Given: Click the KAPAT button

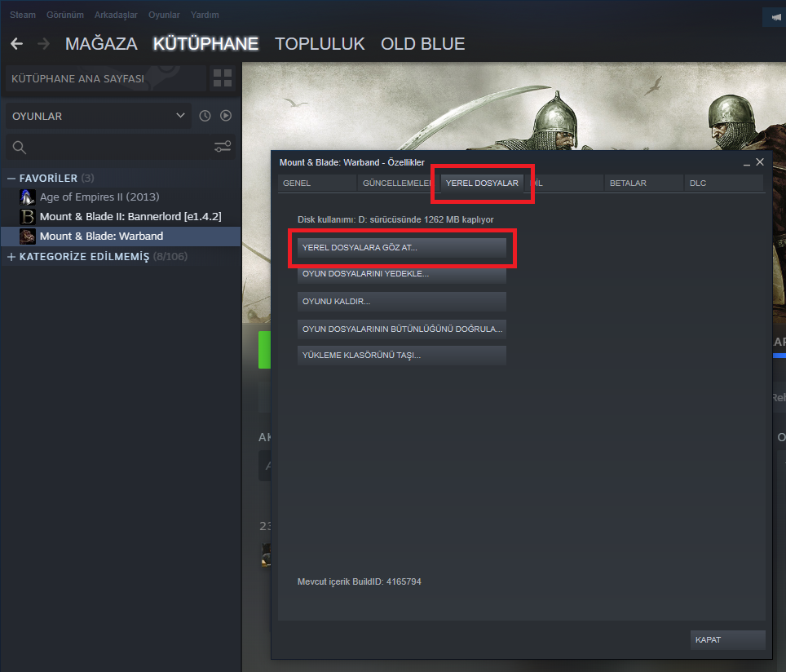Looking at the screenshot, I should tap(727, 640).
